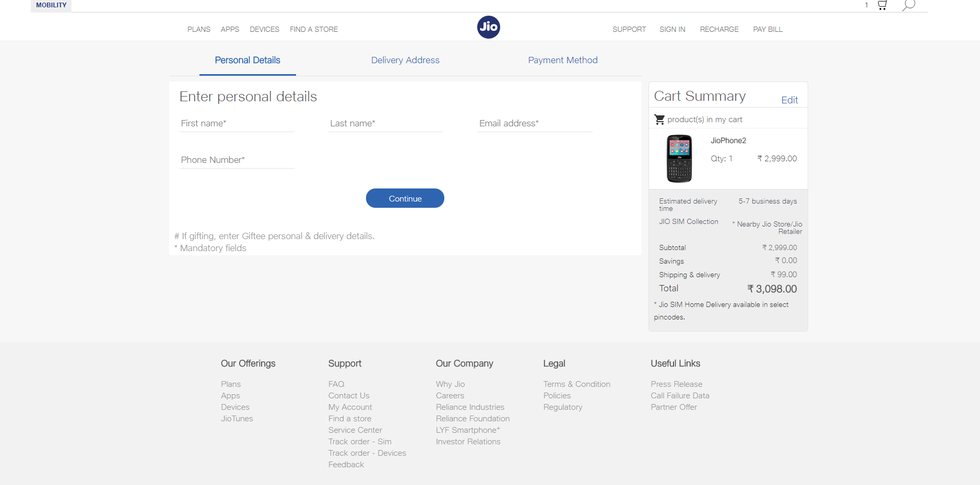Open Regulatory footer link
The width and height of the screenshot is (980, 485).
(562, 407)
